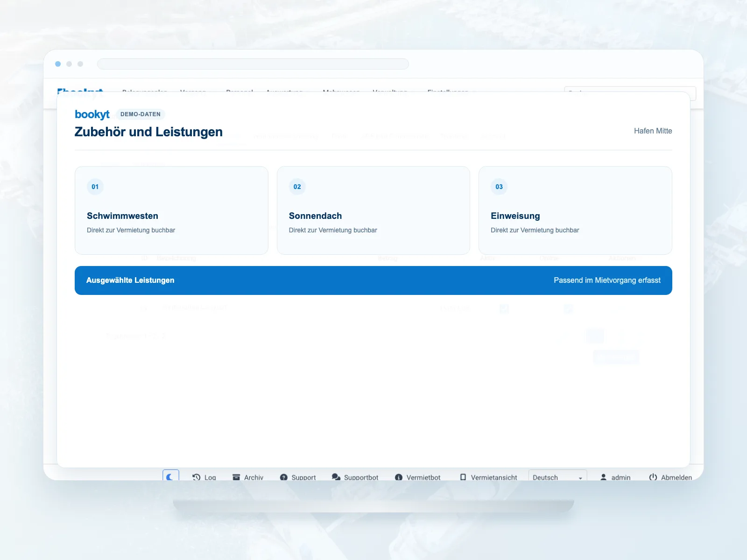Open the Archiv section
The image size is (747, 560).
click(248, 477)
